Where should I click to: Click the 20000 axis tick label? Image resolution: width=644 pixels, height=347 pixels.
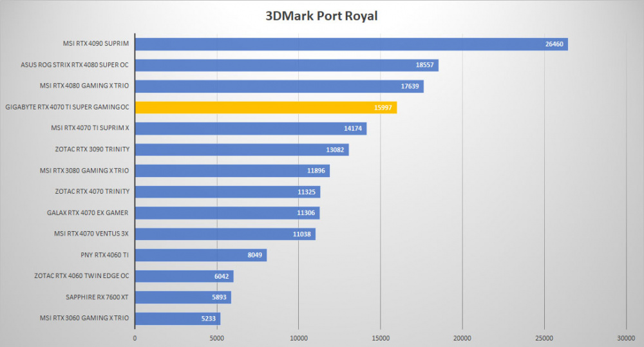[x=462, y=339]
